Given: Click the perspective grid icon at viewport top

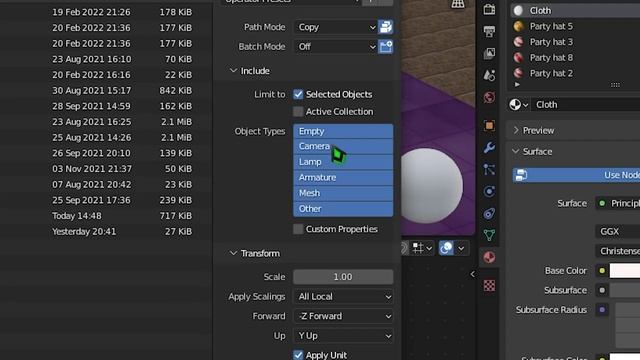Looking at the screenshot, I should click(458, 4).
